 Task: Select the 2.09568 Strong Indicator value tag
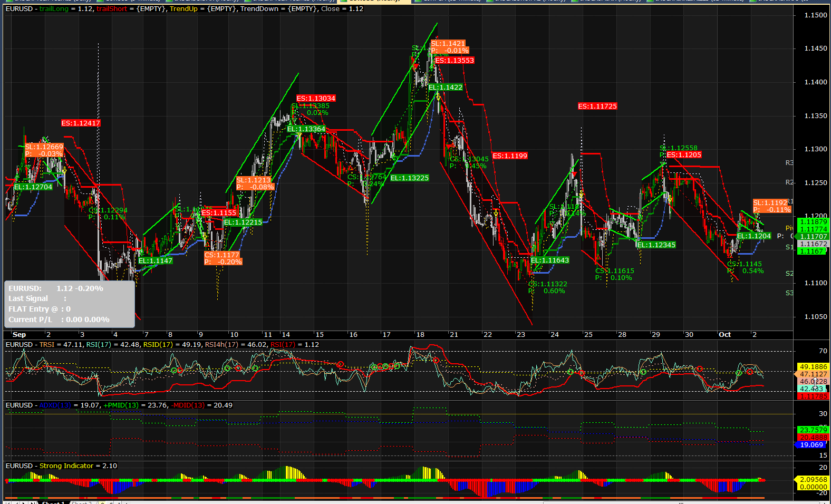(x=813, y=479)
